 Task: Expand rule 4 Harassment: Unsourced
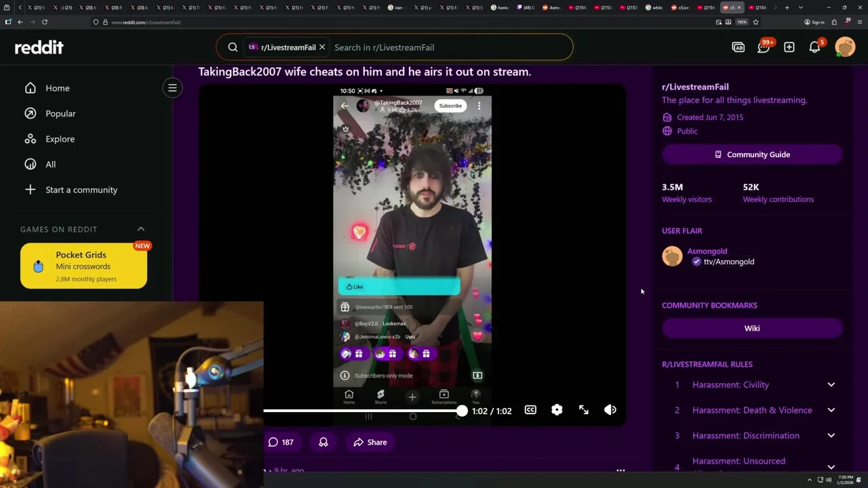752,464
